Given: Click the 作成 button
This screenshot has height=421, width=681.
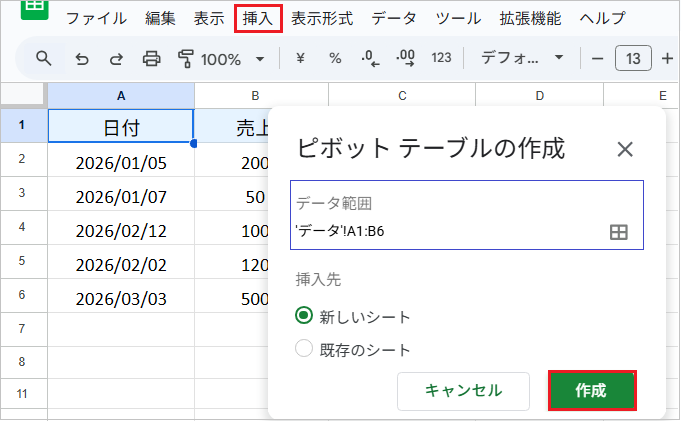Looking at the screenshot, I should click(x=592, y=391).
